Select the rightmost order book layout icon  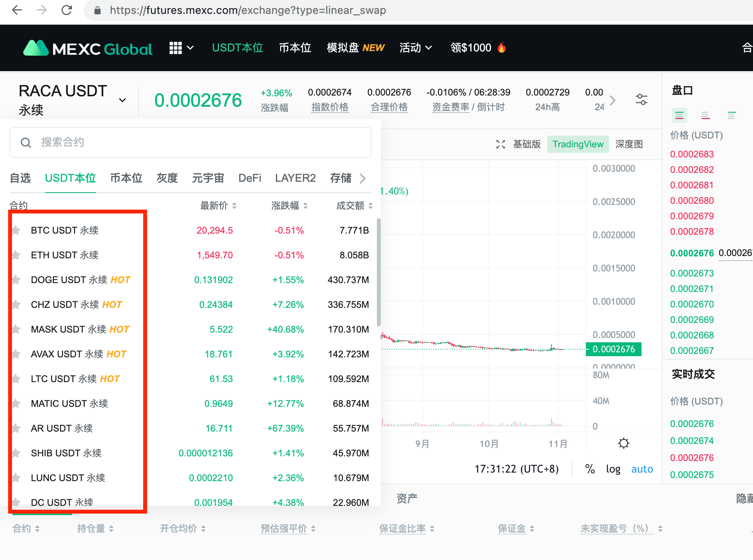[731, 115]
